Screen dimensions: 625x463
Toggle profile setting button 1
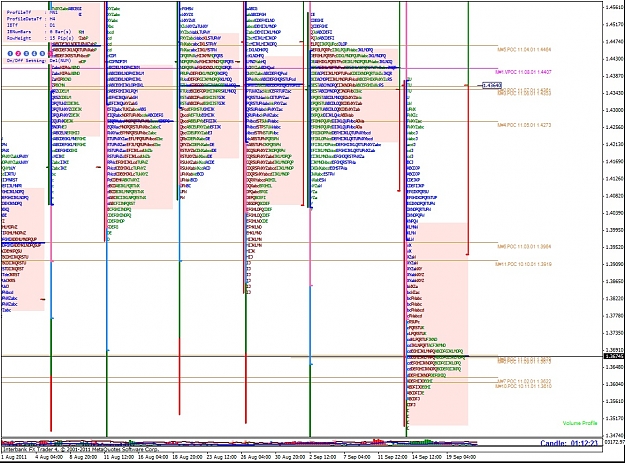click(10, 53)
